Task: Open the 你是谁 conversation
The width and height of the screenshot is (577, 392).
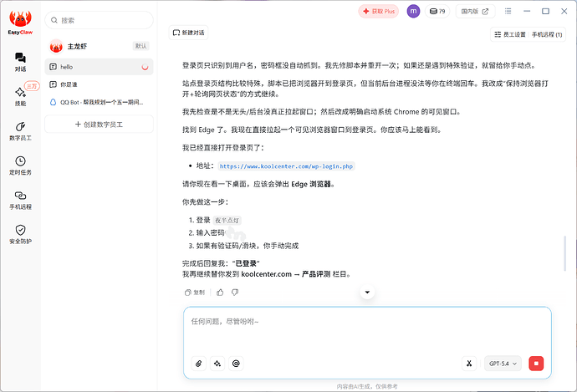Action: tap(99, 84)
